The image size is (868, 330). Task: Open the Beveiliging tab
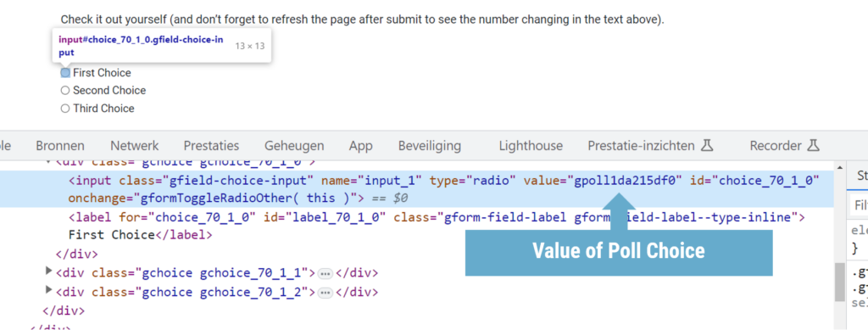pos(430,146)
